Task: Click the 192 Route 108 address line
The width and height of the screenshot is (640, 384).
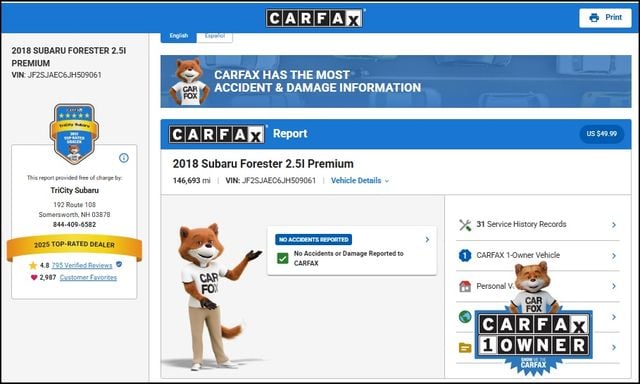Action: click(x=74, y=205)
